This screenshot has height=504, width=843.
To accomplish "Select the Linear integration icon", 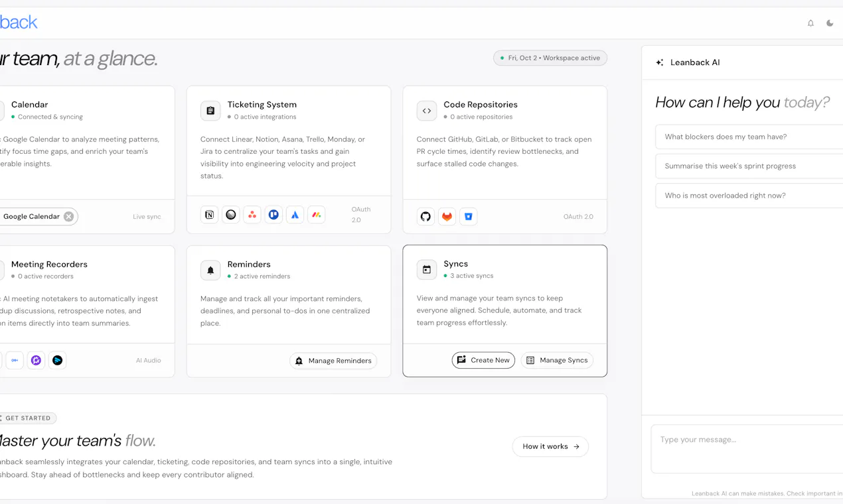I will (231, 215).
